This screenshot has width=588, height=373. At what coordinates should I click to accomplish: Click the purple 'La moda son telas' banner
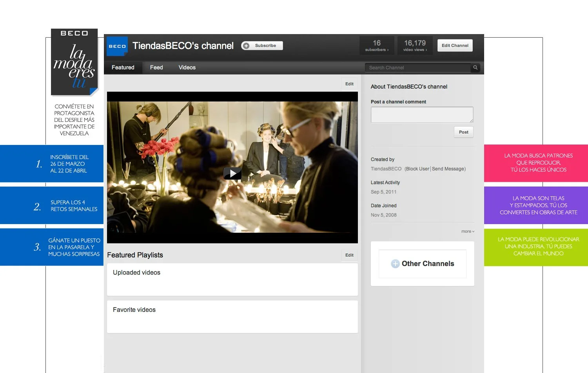(x=536, y=205)
